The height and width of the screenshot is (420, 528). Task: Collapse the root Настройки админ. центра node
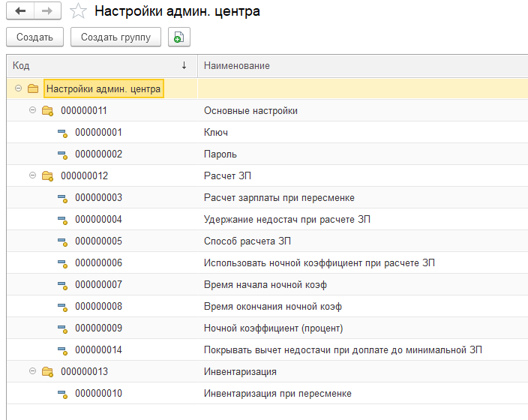pos(18,88)
